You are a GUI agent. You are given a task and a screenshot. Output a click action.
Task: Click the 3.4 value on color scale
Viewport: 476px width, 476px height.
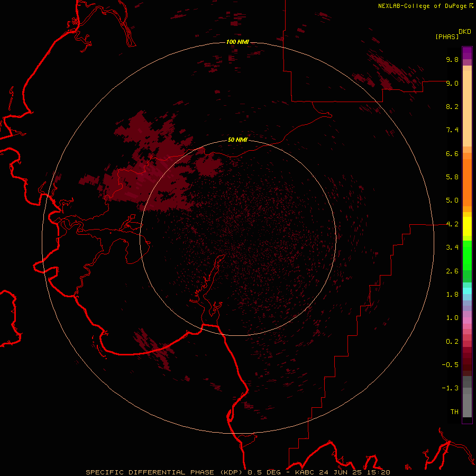(x=452, y=248)
